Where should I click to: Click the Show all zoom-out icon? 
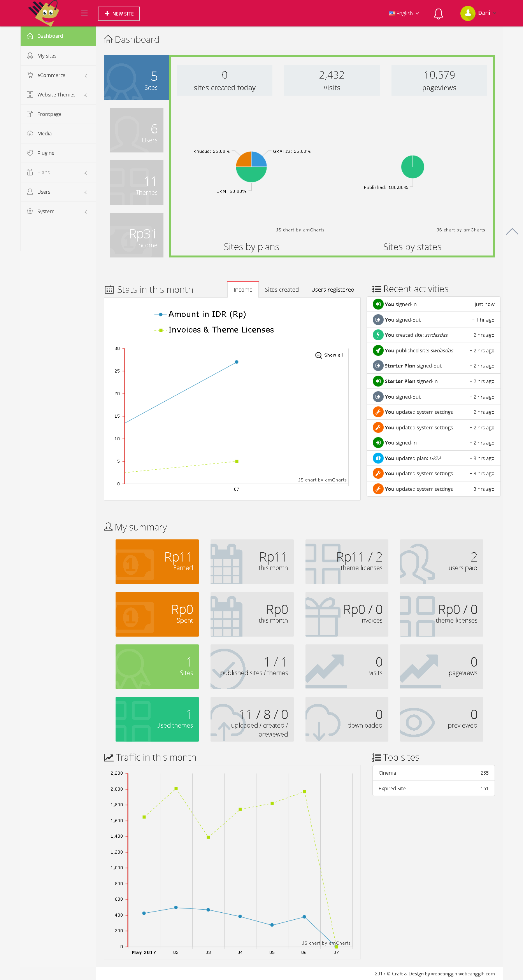click(x=318, y=355)
